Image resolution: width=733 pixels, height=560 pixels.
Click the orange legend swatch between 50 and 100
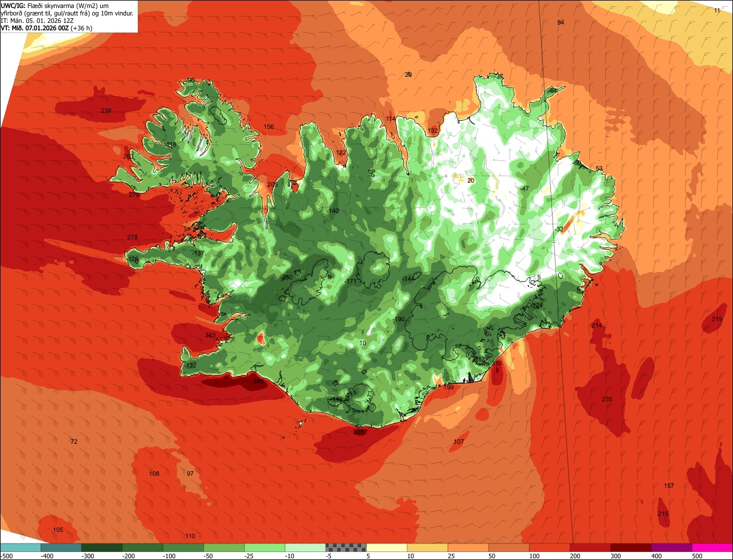pyautogui.click(x=509, y=547)
